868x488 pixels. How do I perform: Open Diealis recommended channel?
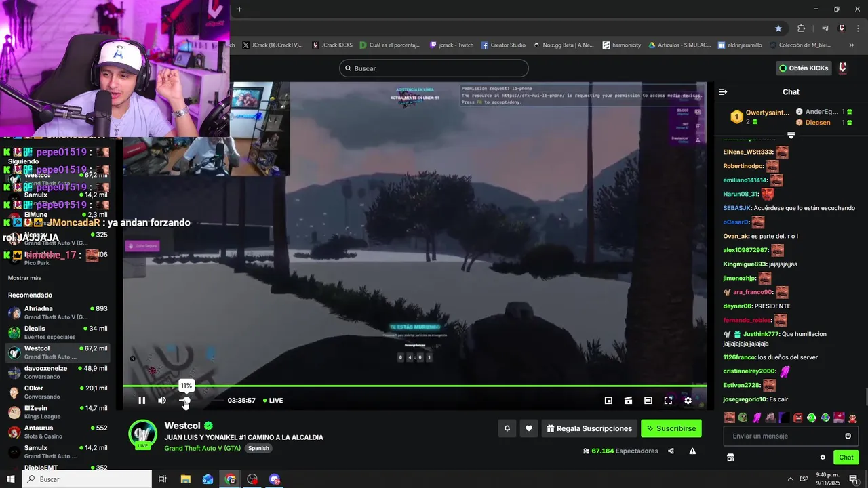58,332
